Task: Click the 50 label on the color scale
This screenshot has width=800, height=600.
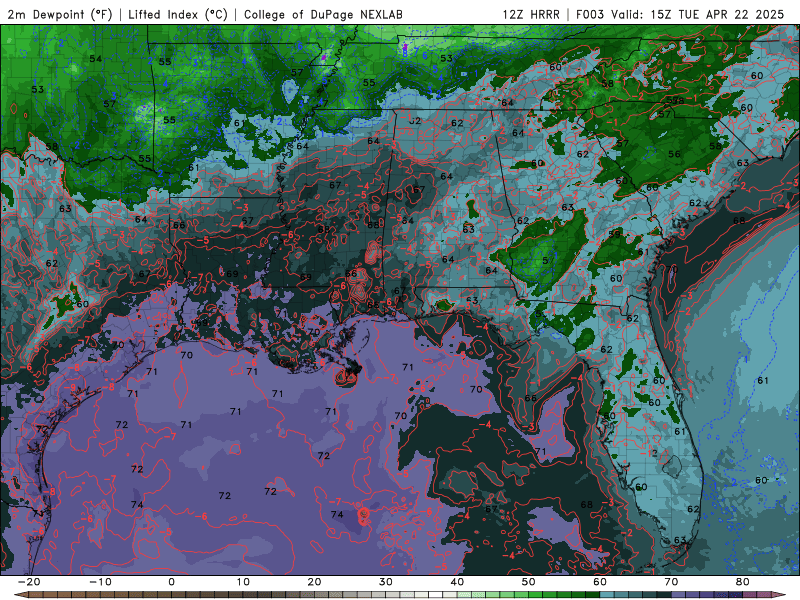Action: pyautogui.click(x=529, y=582)
